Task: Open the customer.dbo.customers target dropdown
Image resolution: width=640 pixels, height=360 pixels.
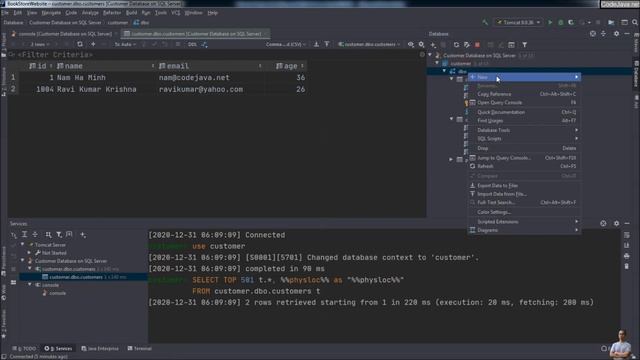Action: coord(369,44)
